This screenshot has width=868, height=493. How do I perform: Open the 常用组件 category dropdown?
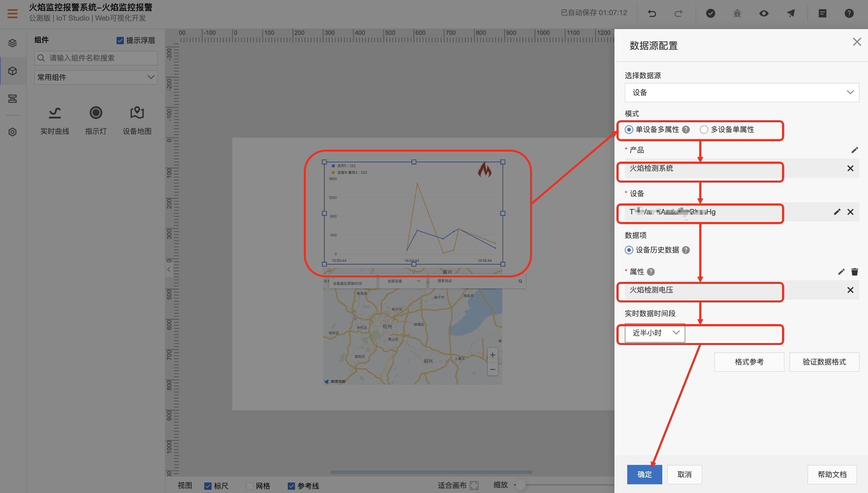(x=96, y=77)
